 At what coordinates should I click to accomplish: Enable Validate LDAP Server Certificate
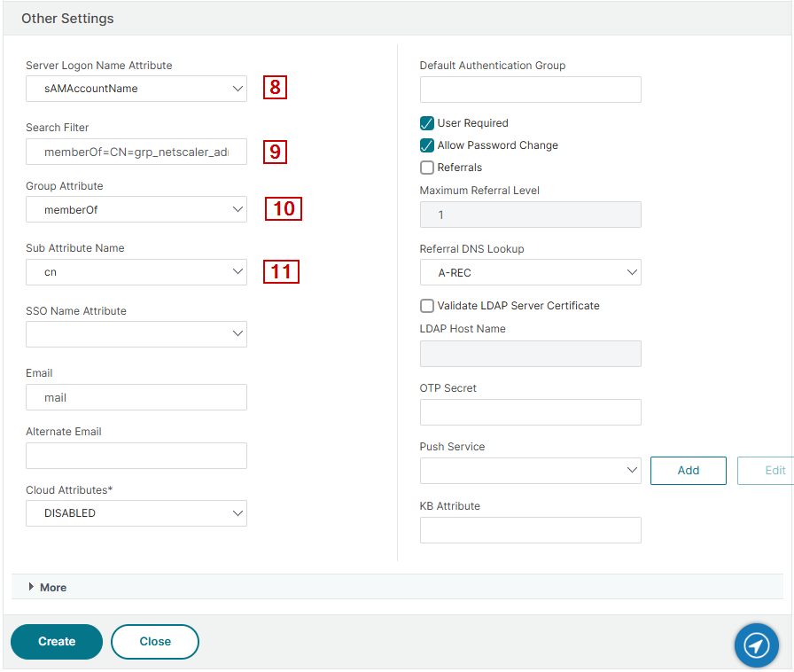pyautogui.click(x=427, y=306)
